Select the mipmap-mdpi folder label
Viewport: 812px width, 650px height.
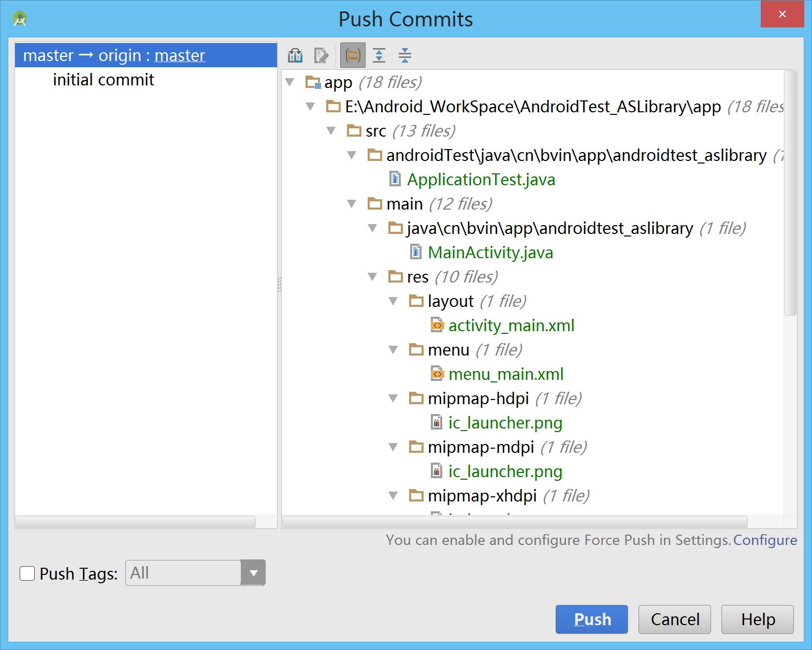pyautogui.click(x=481, y=447)
